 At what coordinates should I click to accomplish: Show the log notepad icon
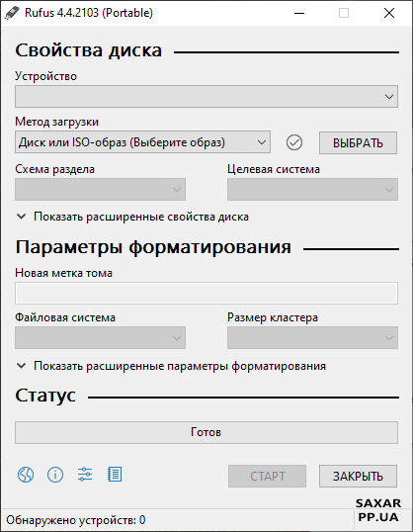coord(115,475)
